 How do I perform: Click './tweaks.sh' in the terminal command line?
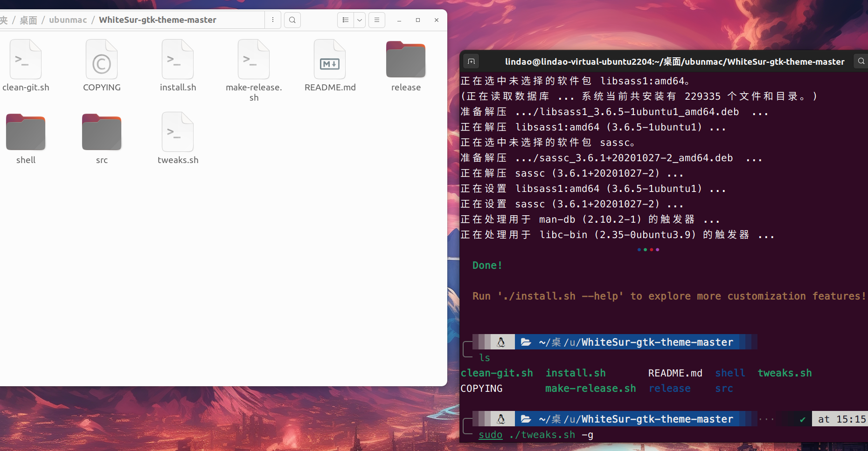[x=542, y=435]
